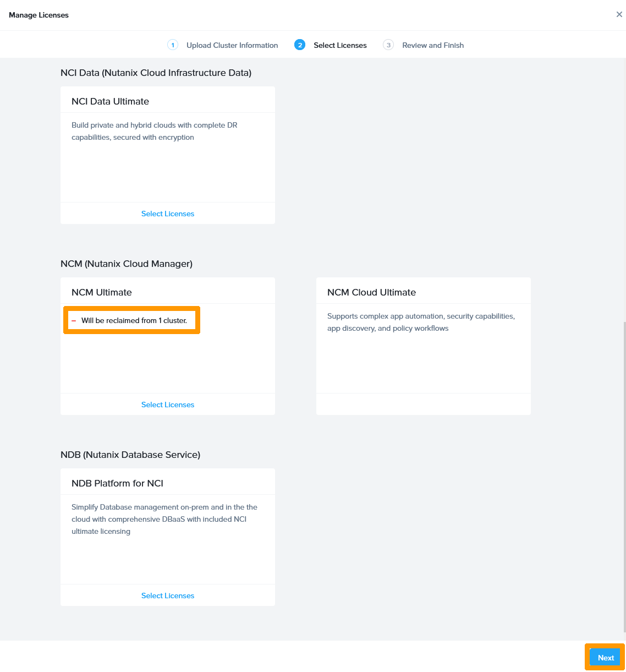This screenshot has height=672, width=626.
Task: Close the Manage Licenses dialog
Action: [619, 14]
